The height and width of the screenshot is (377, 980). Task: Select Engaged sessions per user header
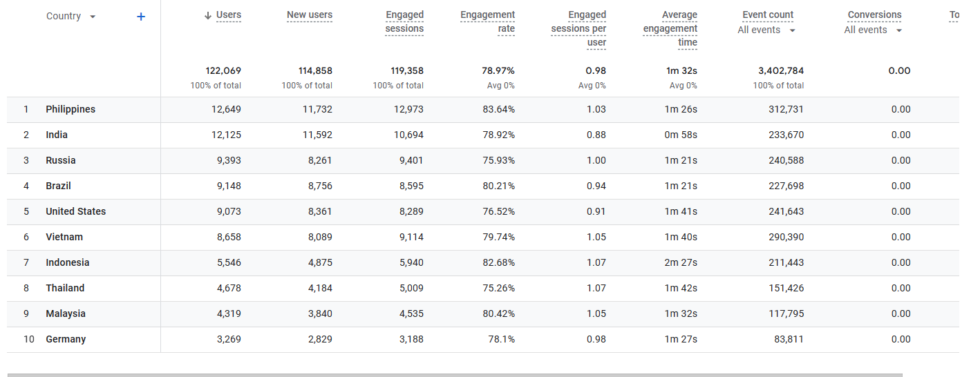[x=578, y=29]
